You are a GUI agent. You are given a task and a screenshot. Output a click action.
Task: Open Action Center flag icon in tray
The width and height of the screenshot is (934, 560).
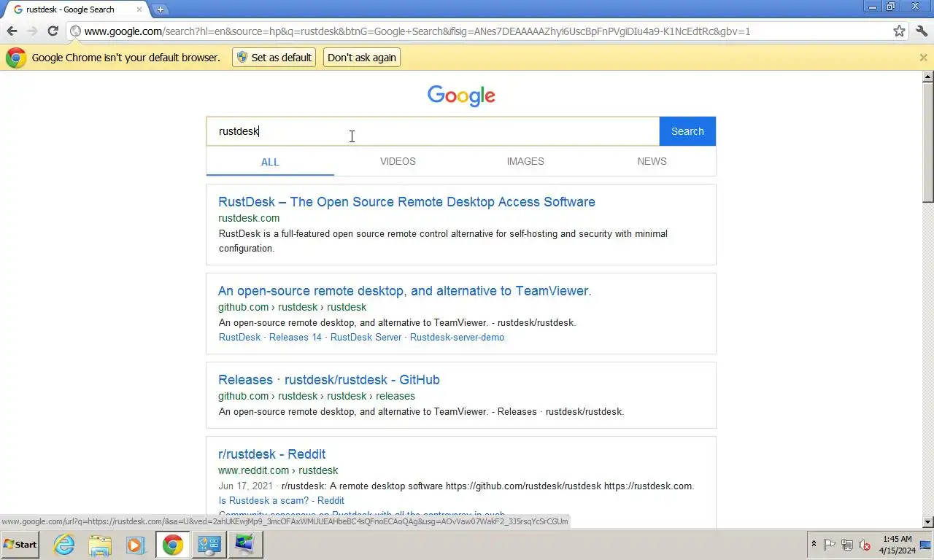point(830,545)
